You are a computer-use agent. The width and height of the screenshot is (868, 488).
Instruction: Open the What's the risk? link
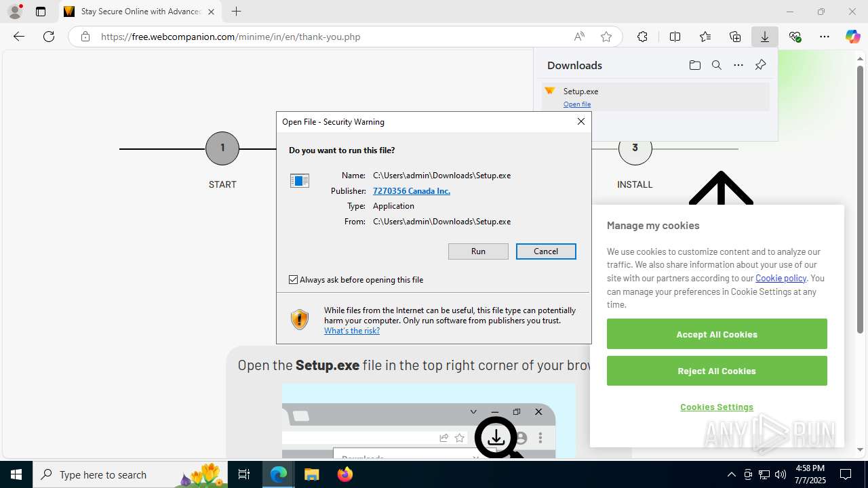352,331
